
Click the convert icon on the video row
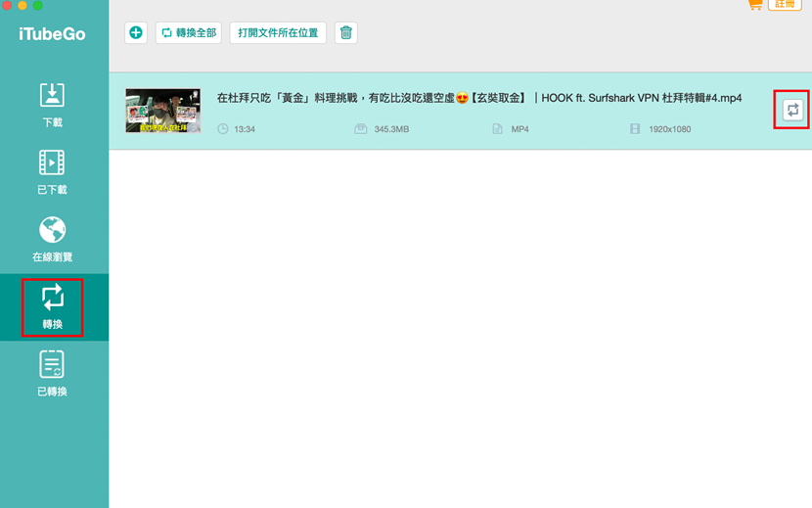click(792, 110)
